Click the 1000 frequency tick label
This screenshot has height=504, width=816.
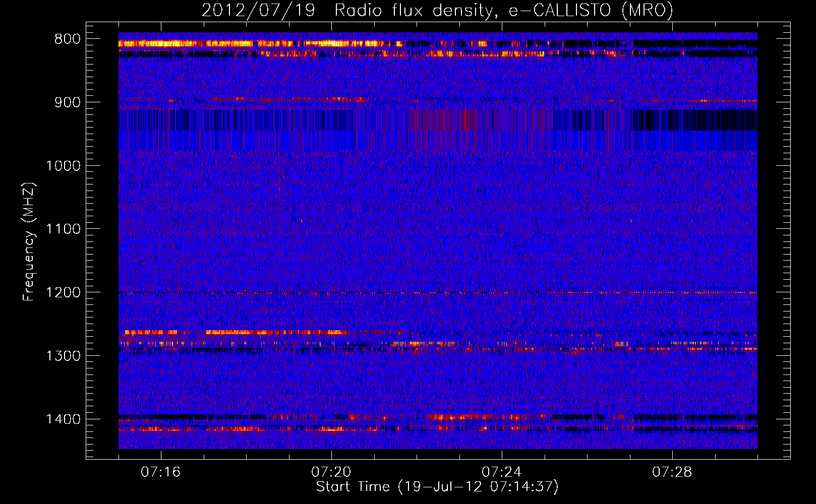pos(63,166)
